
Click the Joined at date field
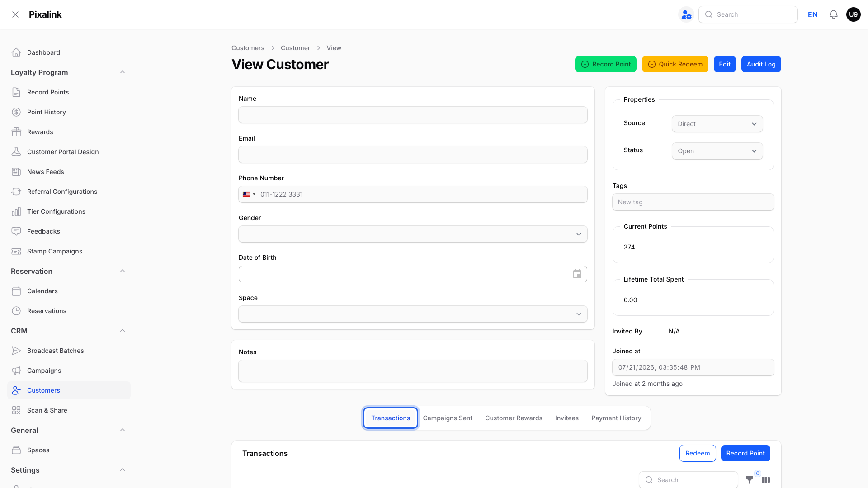pyautogui.click(x=693, y=367)
